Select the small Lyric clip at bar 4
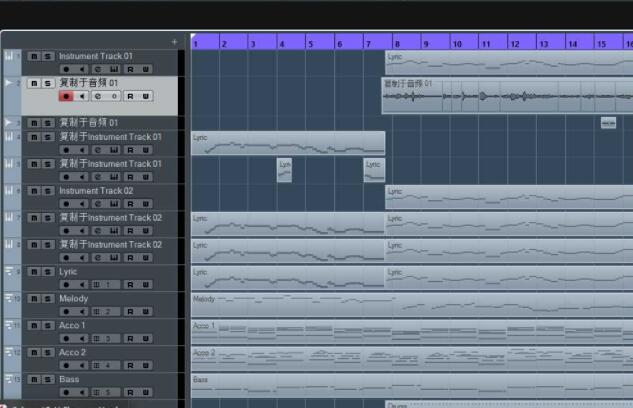 [x=285, y=170]
